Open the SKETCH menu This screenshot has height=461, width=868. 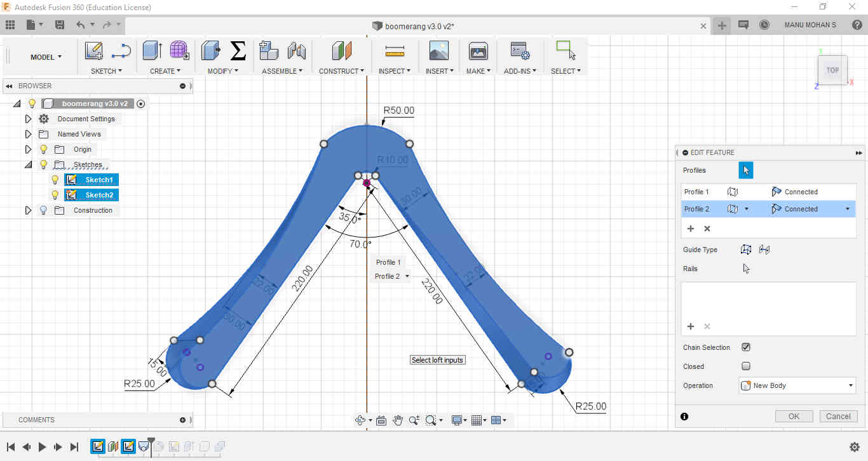106,71
